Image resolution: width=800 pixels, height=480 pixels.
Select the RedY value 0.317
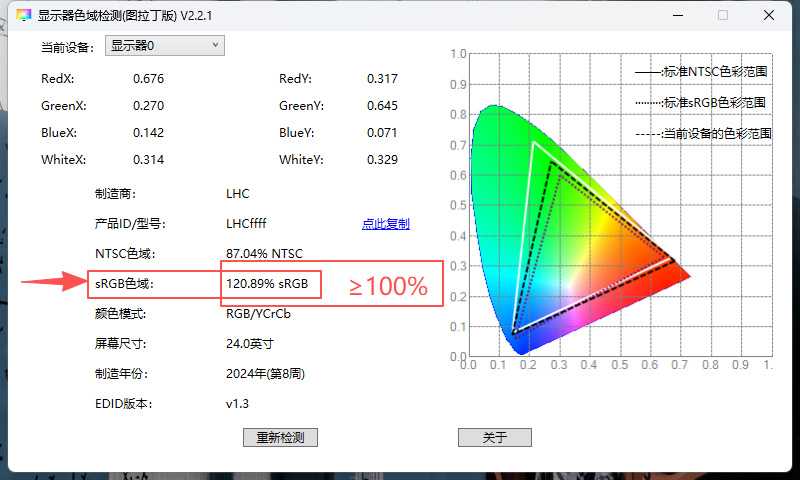tap(382, 79)
